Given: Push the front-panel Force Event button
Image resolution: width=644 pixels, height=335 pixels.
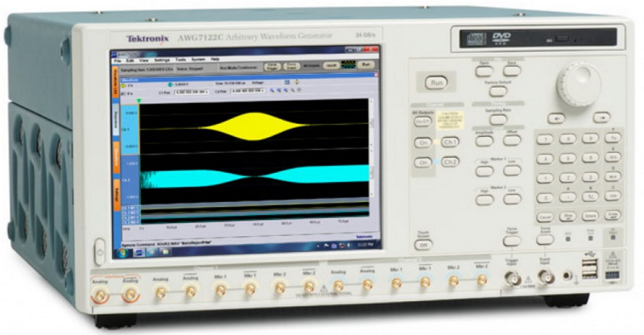Looking at the screenshot, I should click(545, 240).
